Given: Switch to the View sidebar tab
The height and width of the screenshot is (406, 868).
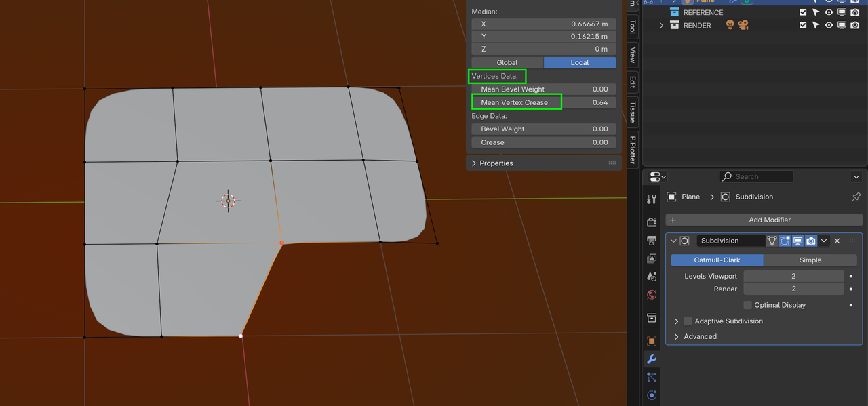Looking at the screenshot, I should tap(633, 55).
